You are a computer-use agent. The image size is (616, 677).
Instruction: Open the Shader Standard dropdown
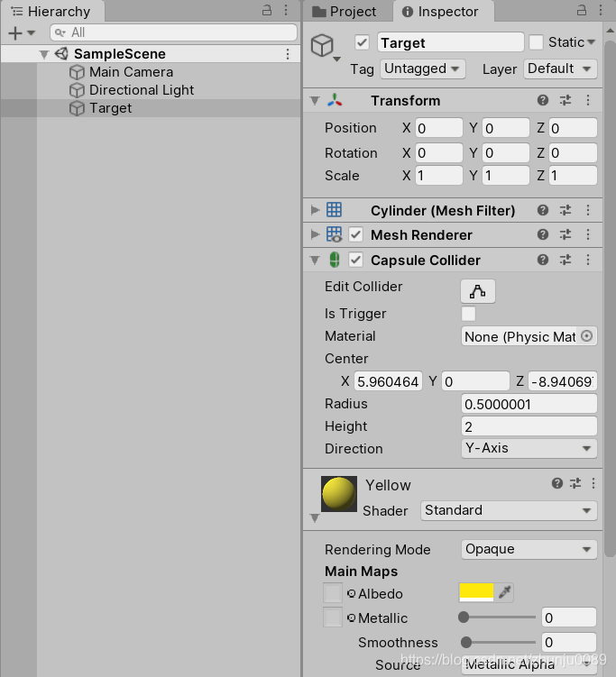click(x=509, y=511)
